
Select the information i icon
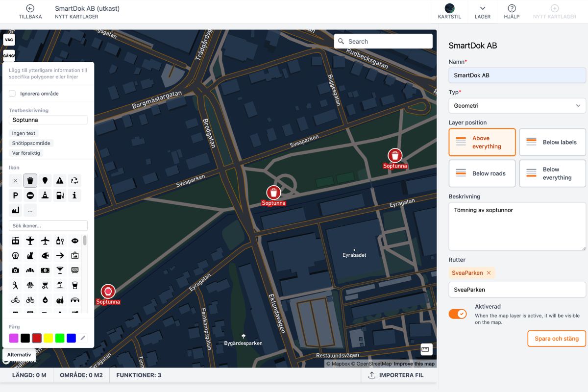[x=74, y=196]
